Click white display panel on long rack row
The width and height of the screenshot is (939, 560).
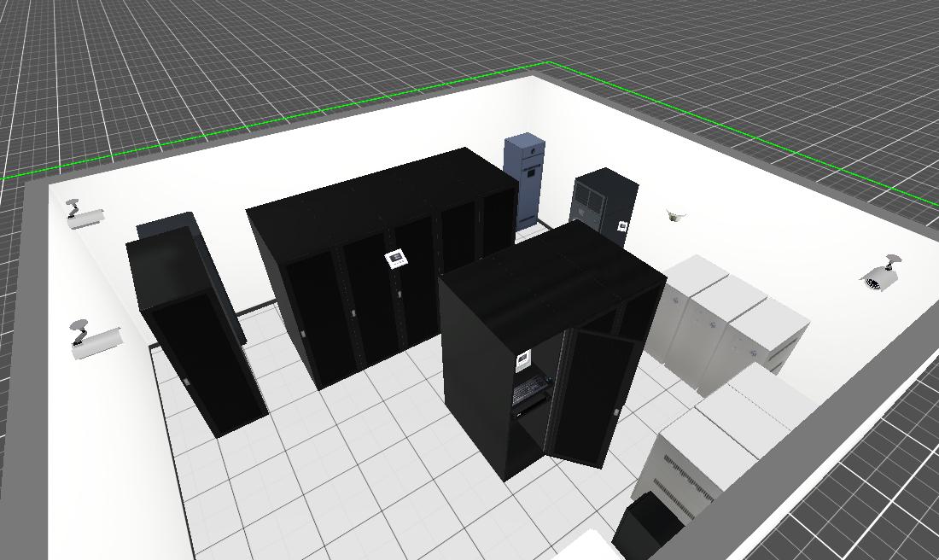[395, 257]
